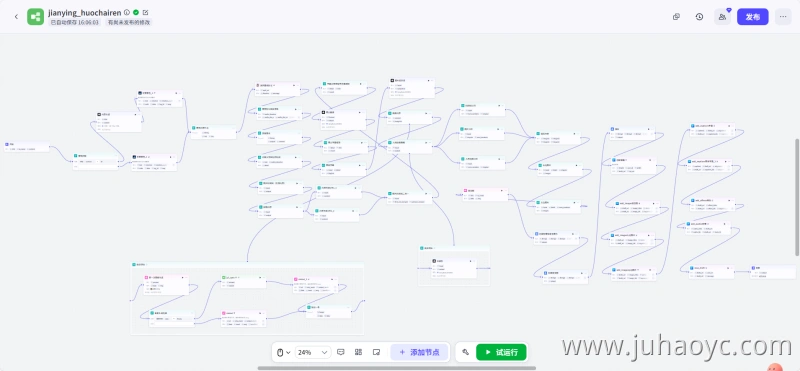
Task: Click the comment note icon in bottom toolbar
Action: pos(341,352)
